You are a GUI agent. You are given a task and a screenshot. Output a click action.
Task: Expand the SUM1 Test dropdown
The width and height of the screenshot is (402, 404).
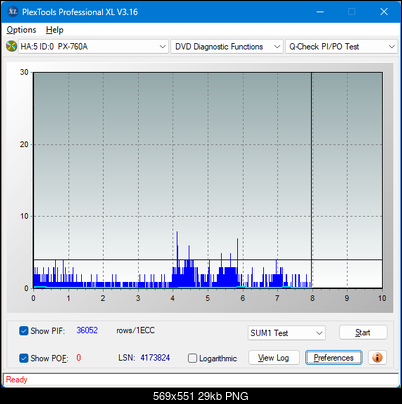[287, 333]
